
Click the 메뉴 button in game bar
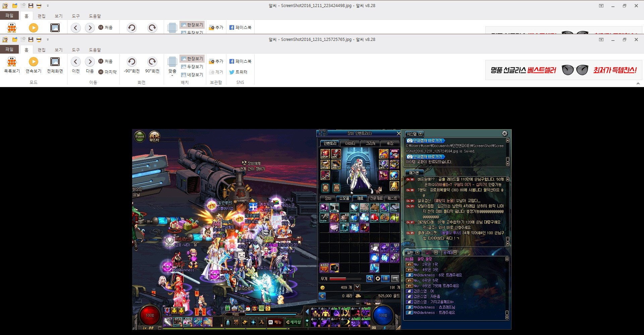275,322
